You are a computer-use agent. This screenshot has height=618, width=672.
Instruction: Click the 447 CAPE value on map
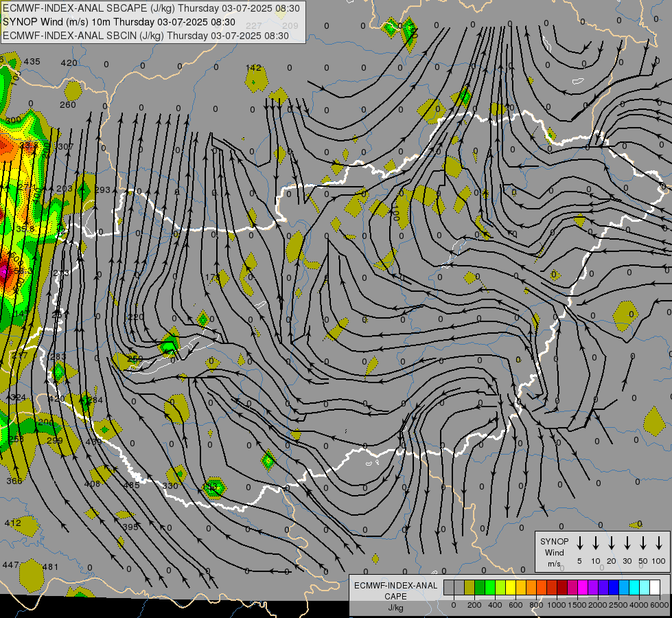(10, 565)
